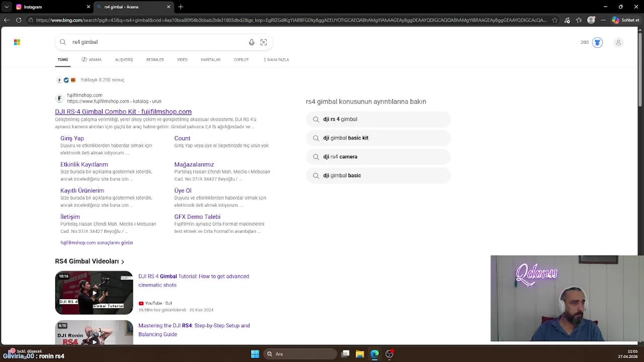Open Copilot Sohbet et button
The image size is (644, 362).
point(625,20)
